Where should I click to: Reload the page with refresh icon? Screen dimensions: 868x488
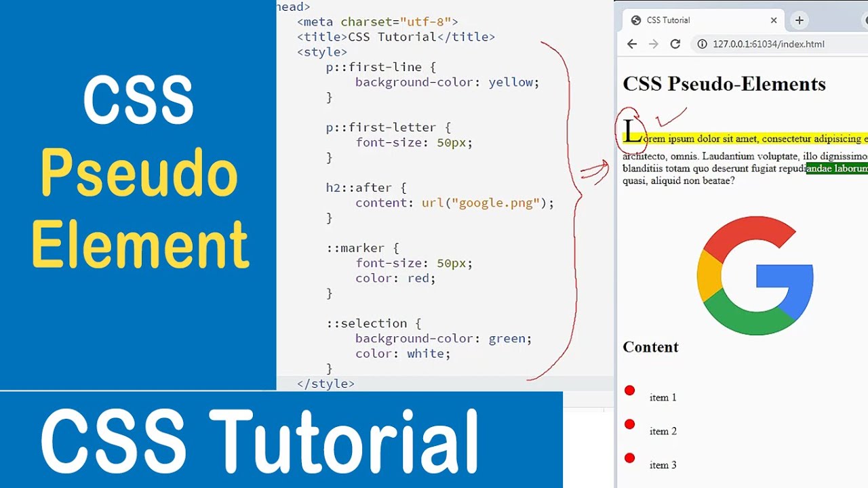click(x=675, y=44)
